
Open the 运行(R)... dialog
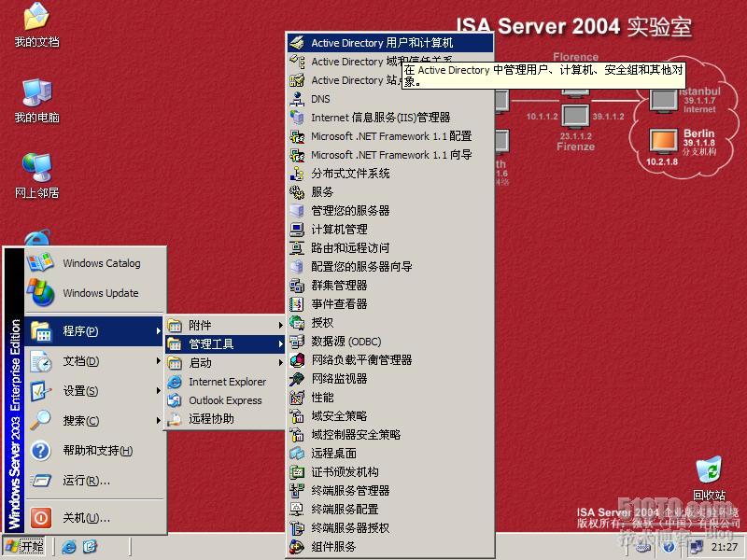coord(94,481)
